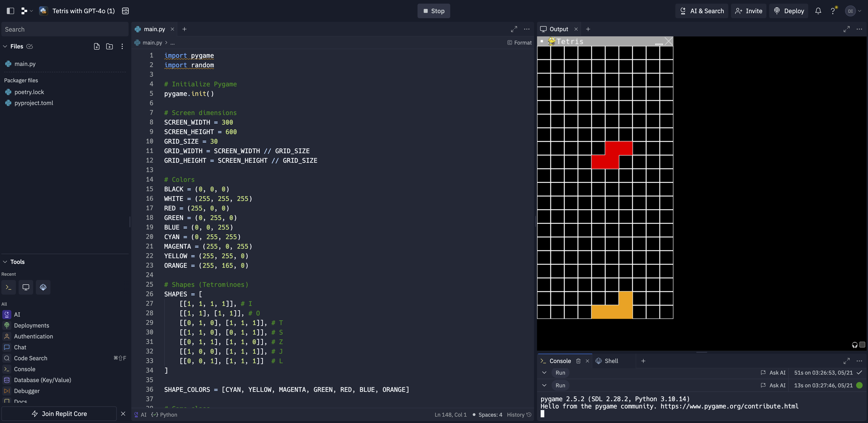Open the History icon in status bar
This screenshot has width=868, height=423.
(529, 415)
